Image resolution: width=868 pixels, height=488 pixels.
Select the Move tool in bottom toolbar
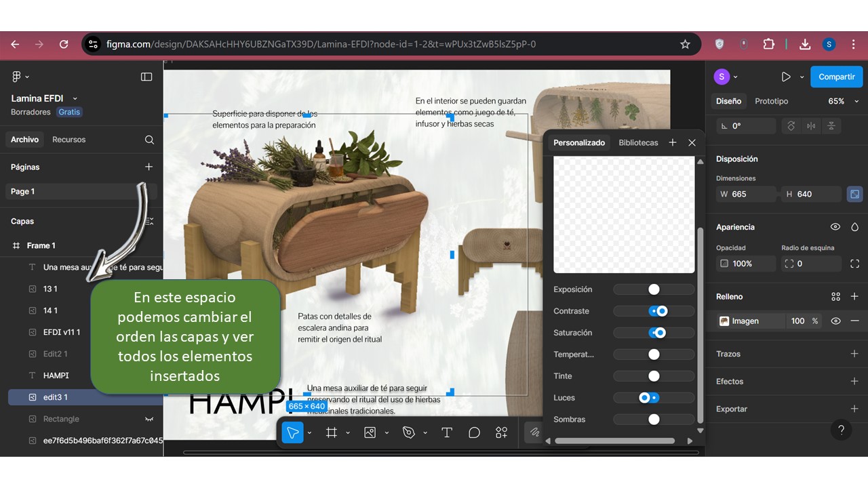pos(293,432)
